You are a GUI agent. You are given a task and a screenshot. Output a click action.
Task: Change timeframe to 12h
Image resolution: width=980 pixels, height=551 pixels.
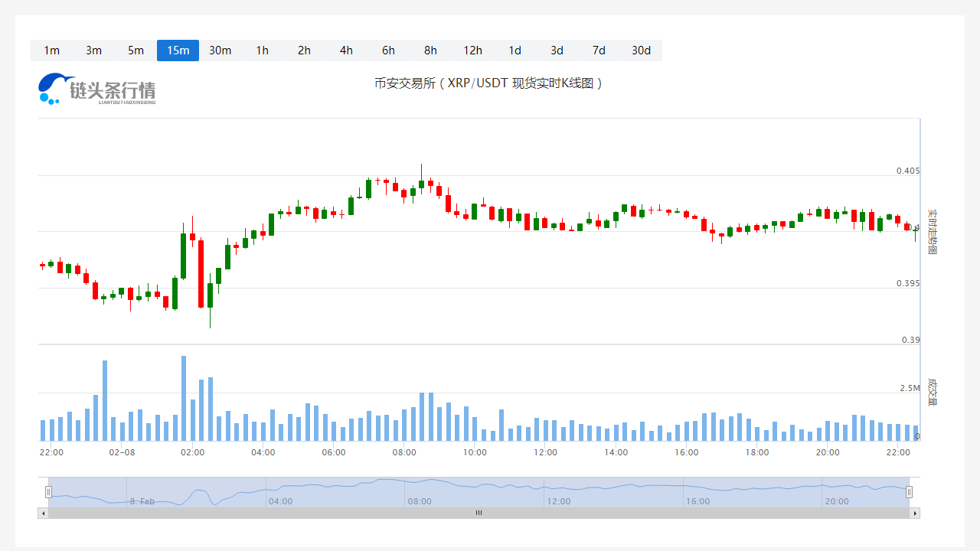[472, 51]
